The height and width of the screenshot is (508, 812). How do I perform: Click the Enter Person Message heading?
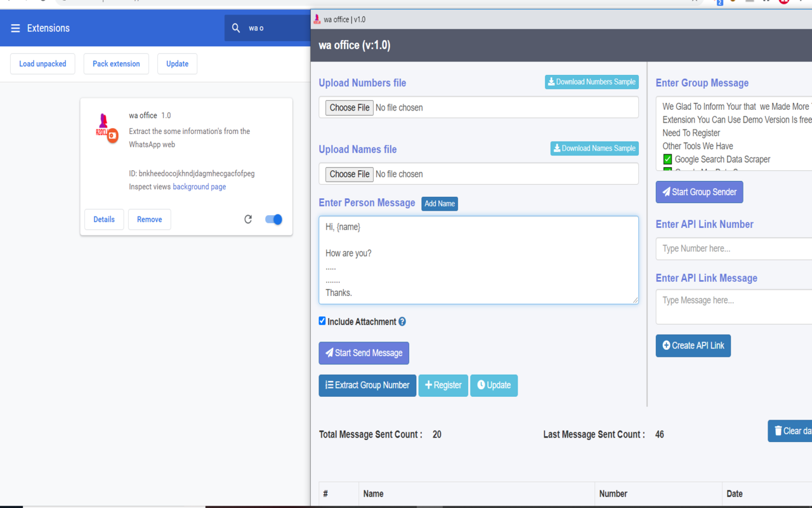coord(367,203)
